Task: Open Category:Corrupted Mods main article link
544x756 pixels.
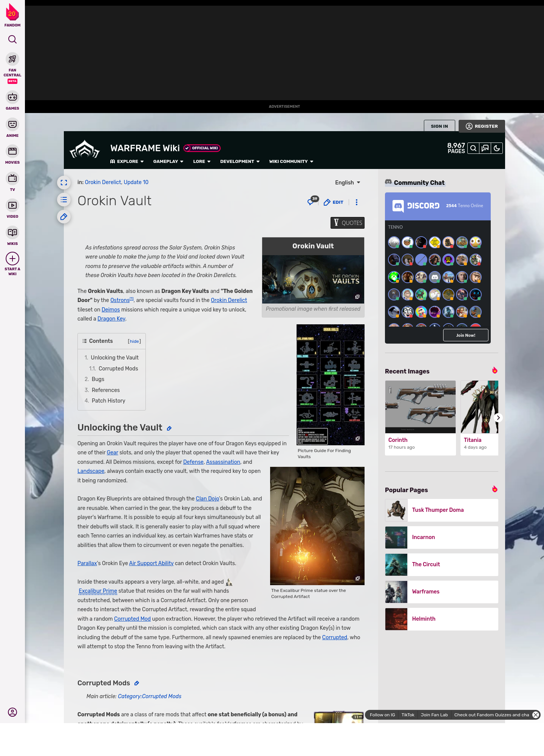Action: [x=150, y=696]
